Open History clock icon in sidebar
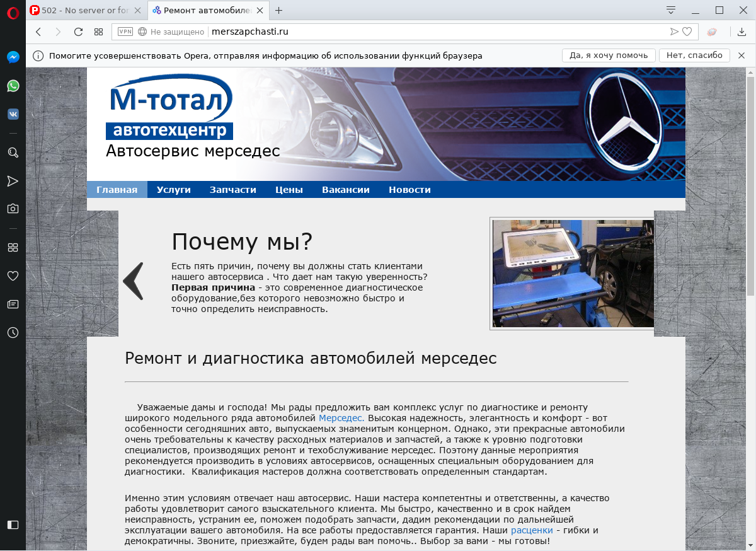The height and width of the screenshot is (551, 756). click(13, 332)
